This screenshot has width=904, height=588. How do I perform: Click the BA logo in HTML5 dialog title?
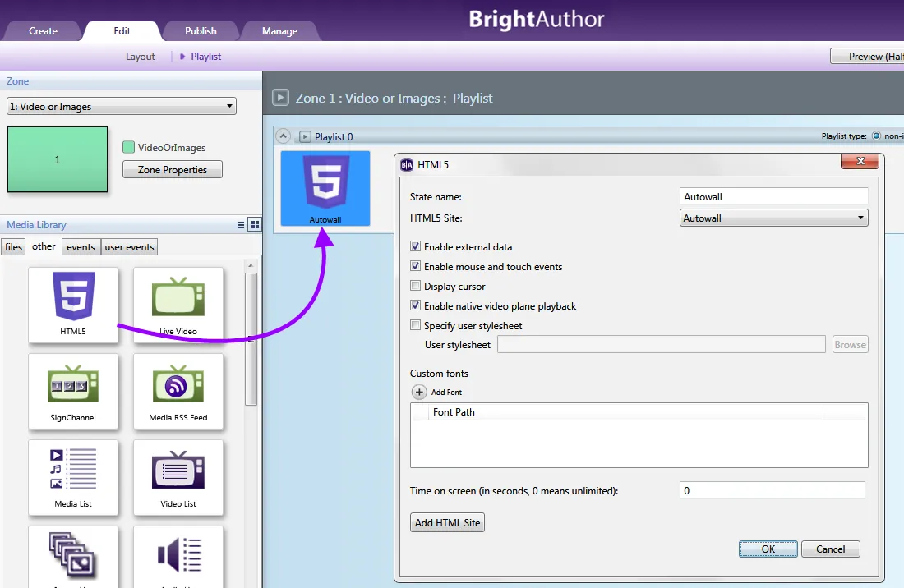[407, 165]
